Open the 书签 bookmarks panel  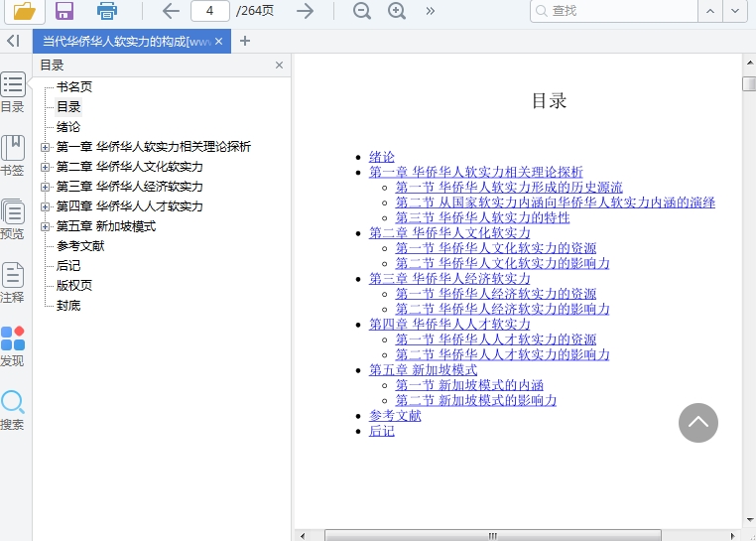point(13,156)
